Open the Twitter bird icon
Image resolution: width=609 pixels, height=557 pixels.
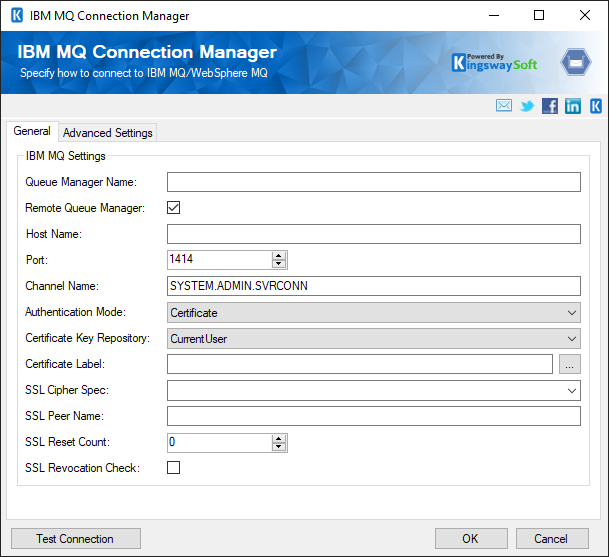click(527, 106)
